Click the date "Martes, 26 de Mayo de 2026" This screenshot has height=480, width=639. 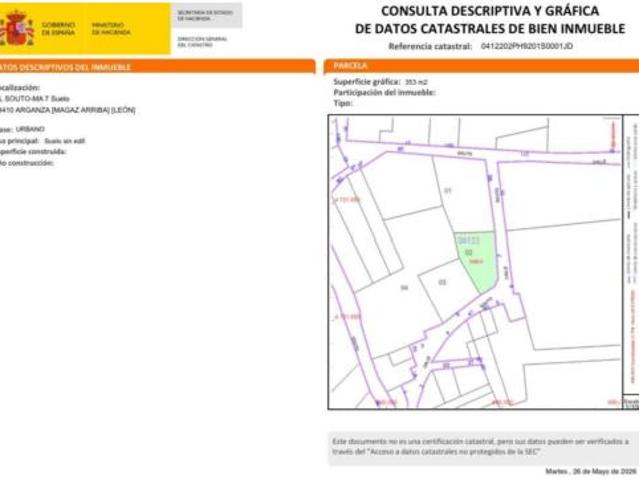tap(591, 471)
